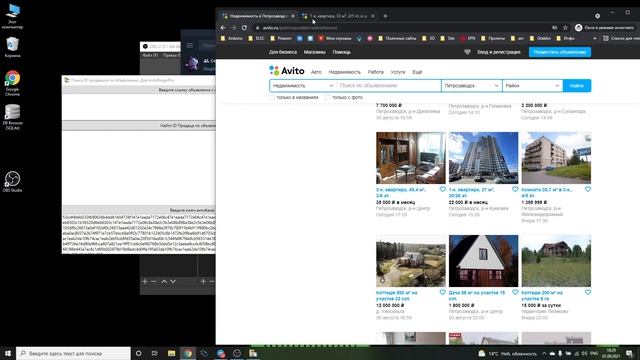Open the Windows Start menu
The image size is (640, 360).
point(8,353)
